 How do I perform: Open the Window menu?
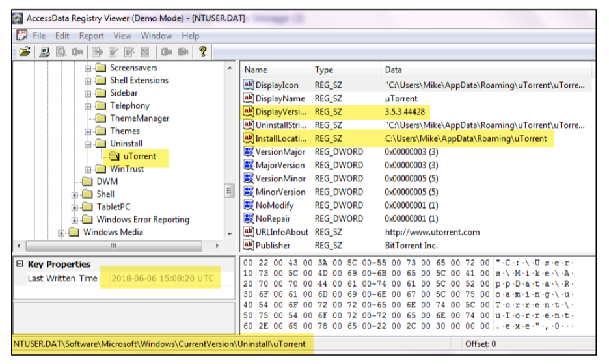point(157,36)
